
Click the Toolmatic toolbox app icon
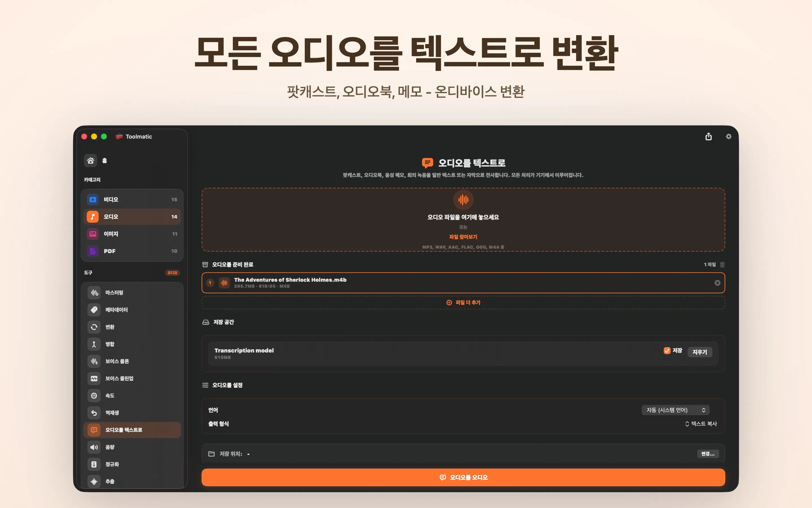(x=119, y=136)
